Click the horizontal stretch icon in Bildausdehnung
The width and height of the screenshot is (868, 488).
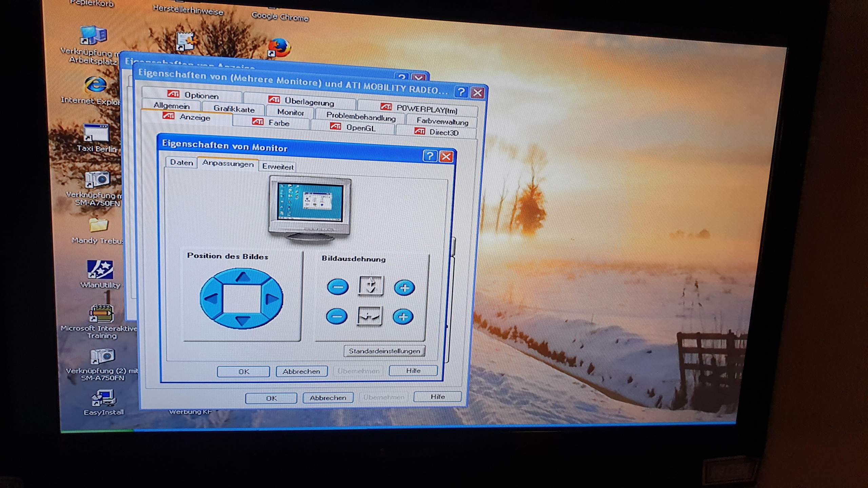click(370, 316)
